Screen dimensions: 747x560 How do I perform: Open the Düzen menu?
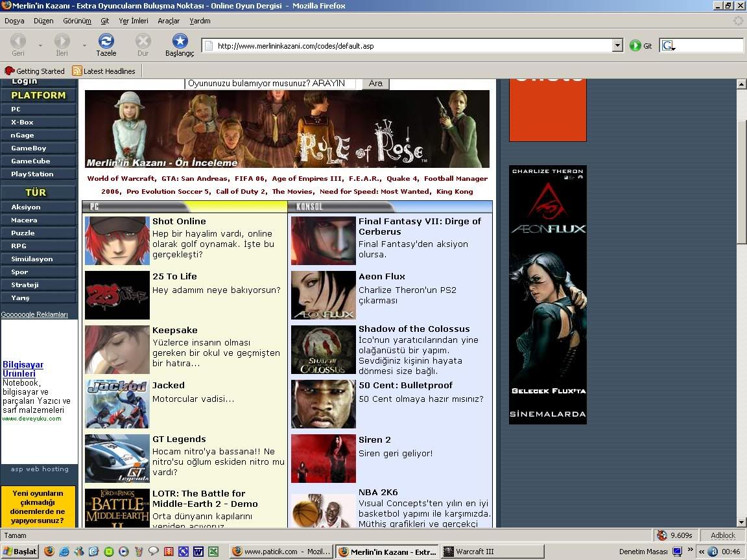click(x=43, y=21)
